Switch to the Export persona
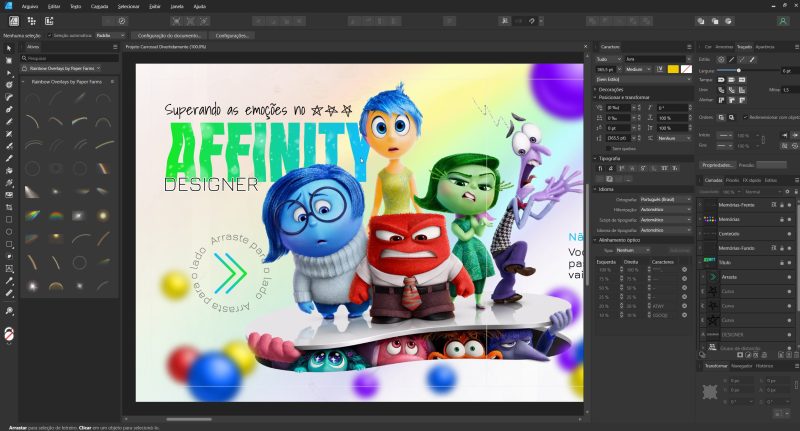Image resolution: width=800 pixels, height=431 pixels. click(x=49, y=21)
